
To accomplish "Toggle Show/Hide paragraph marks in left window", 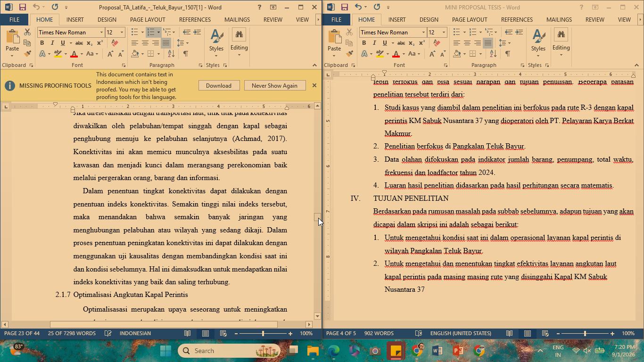I will (x=186, y=54).
